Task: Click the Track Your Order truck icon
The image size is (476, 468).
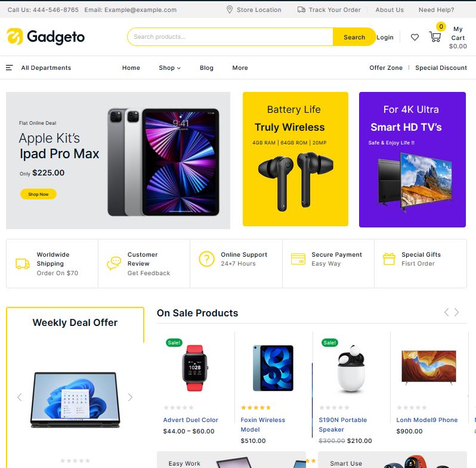Action: click(x=301, y=10)
